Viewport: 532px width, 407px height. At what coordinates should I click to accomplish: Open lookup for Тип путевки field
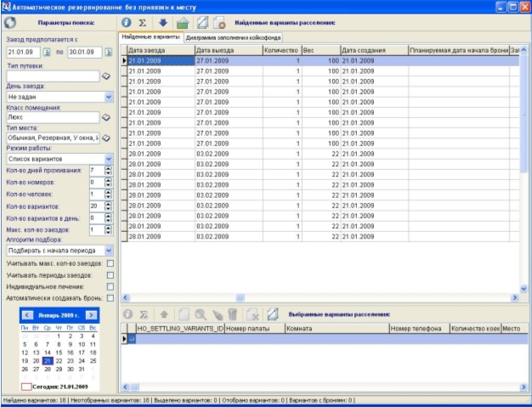[x=106, y=76]
